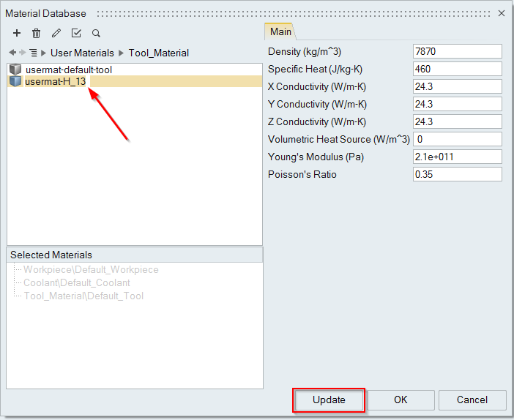Click the select material checkmark icon

coord(76,33)
